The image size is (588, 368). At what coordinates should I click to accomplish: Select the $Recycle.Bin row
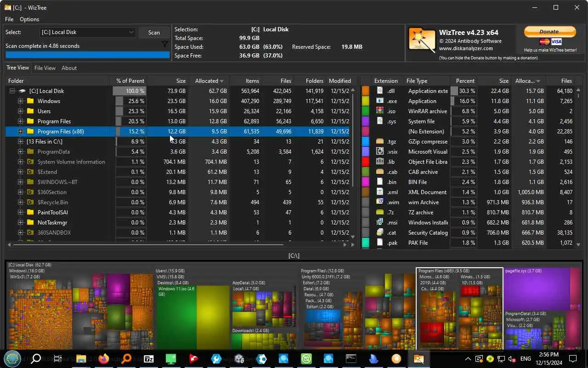click(x=176, y=202)
